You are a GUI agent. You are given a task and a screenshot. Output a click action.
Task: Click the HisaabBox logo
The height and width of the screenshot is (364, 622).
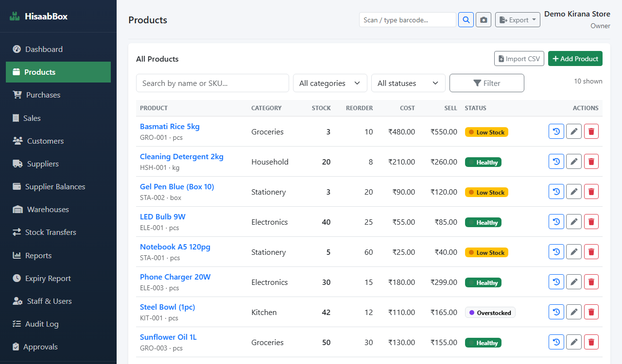(x=39, y=16)
